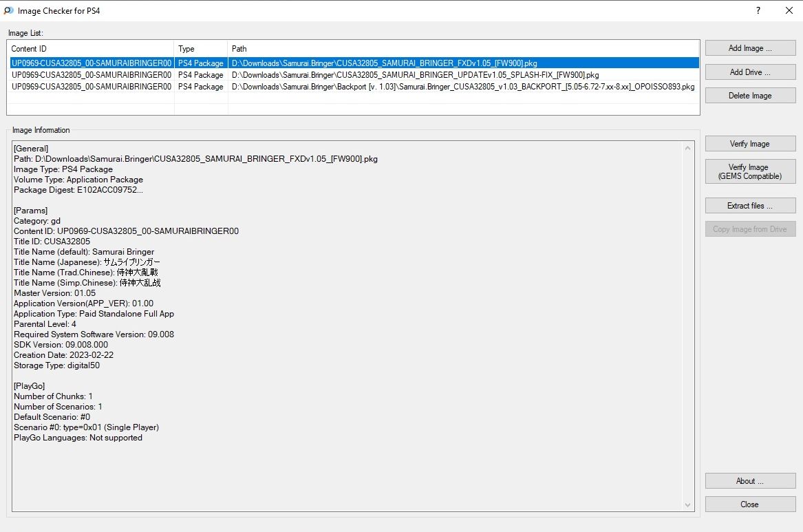Open the help question mark button
The height and width of the screenshot is (532, 803).
coord(758,10)
